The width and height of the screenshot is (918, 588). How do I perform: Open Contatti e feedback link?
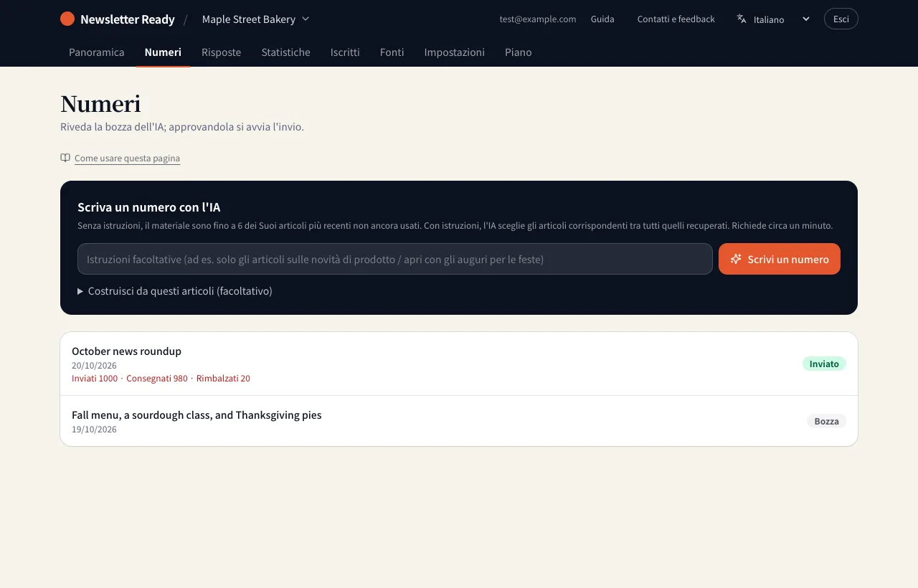pos(676,19)
